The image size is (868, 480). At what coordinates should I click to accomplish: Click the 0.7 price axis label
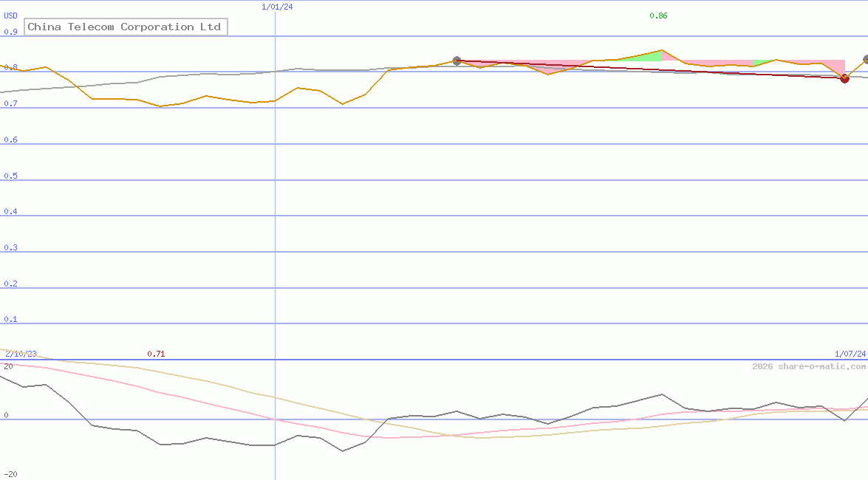pyautogui.click(x=10, y=103)
